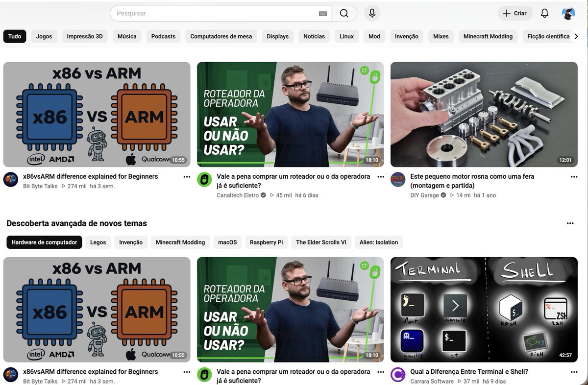Image resolution: width=588 pixels, height=385 pixels.
Task: Click the Criar button
Action: click(x=514, y=13)
